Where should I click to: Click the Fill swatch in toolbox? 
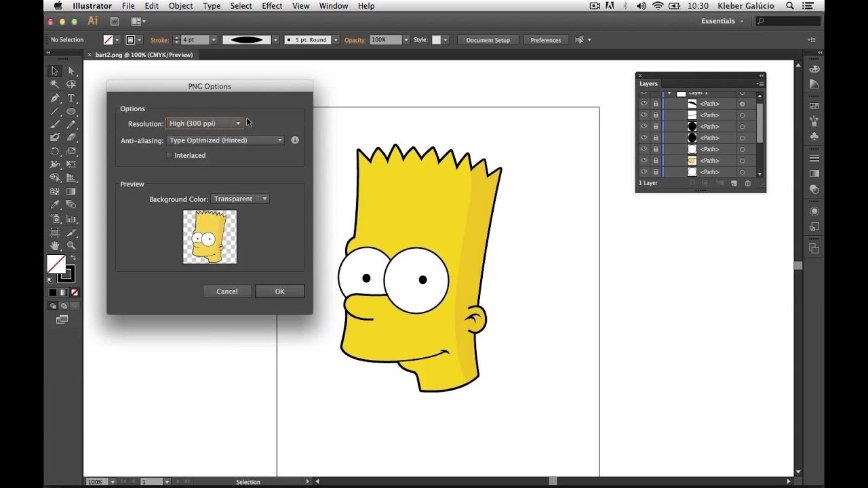click(56, 264)
